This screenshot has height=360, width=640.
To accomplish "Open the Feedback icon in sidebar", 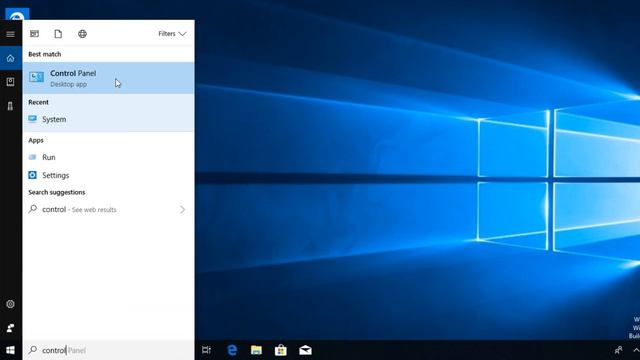I will (11, 328).
